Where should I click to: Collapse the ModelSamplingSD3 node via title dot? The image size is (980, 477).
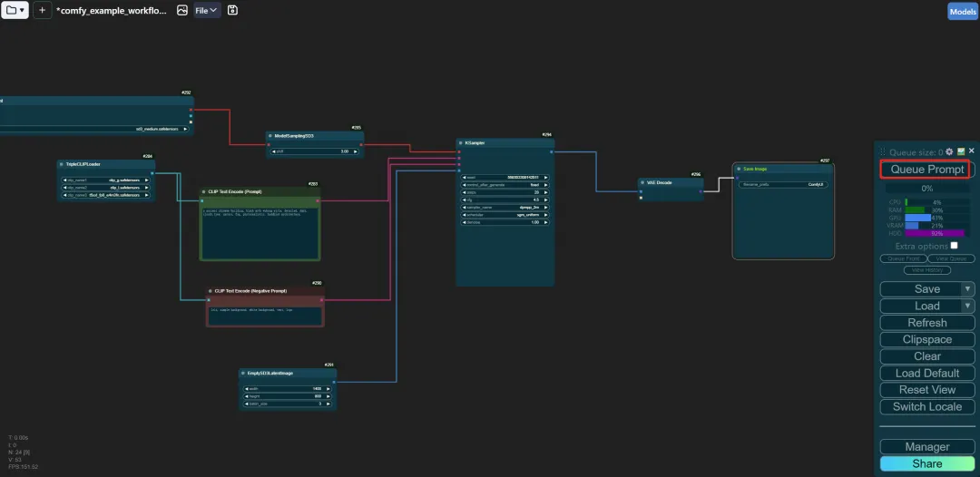271,135
